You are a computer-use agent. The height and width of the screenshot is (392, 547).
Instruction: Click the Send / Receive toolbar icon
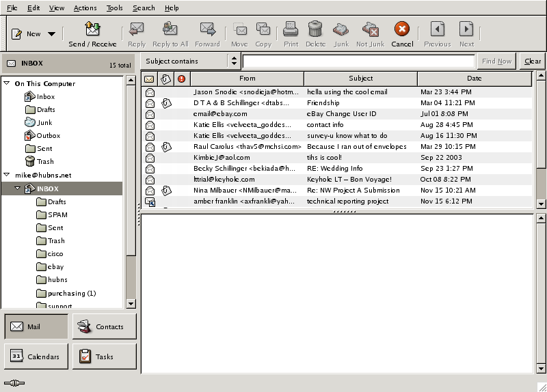point(92,29)
